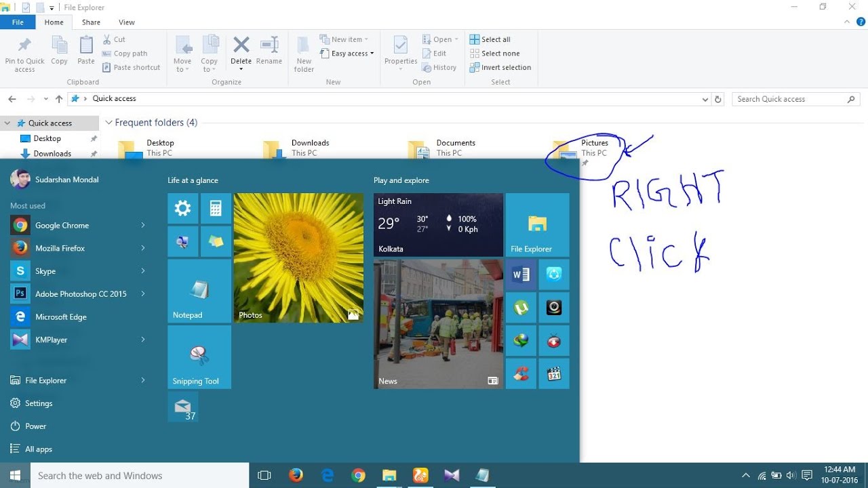The width and height of the screenshot is (868, 488).
Task: Expand Skype jump list arrow
Action: coord(143,271)
